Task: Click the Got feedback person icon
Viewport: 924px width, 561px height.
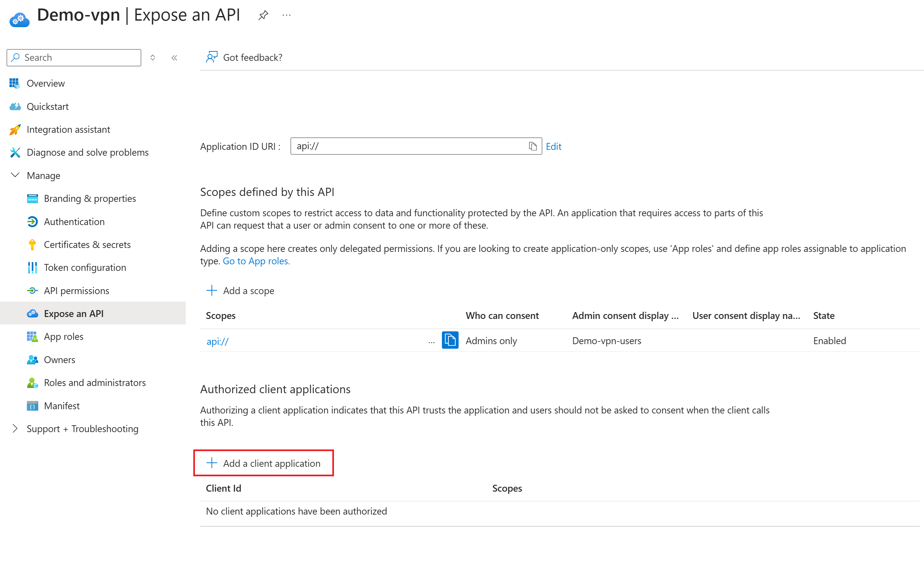Action: [212, 57]
